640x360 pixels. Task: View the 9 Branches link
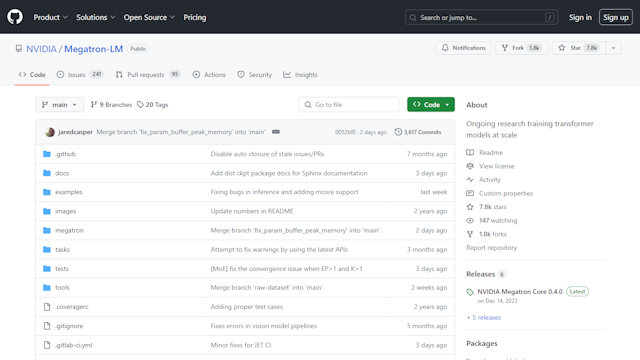(111, 104)
